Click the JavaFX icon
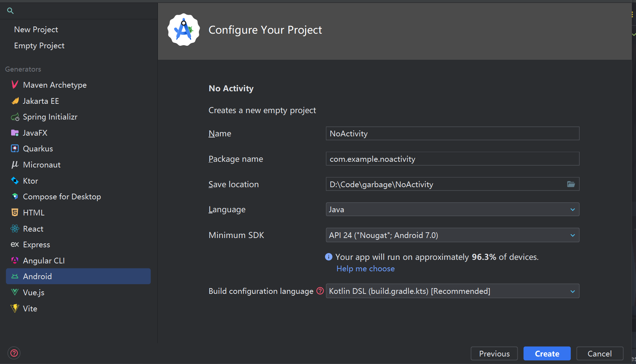Image resolution: width=636 pixels, height=364 pixels. 15,133
